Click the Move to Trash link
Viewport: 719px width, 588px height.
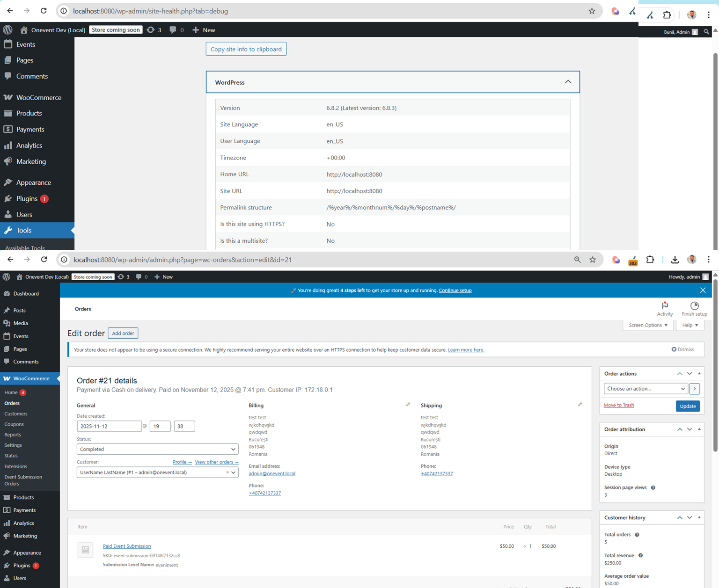tap(618, 405)
